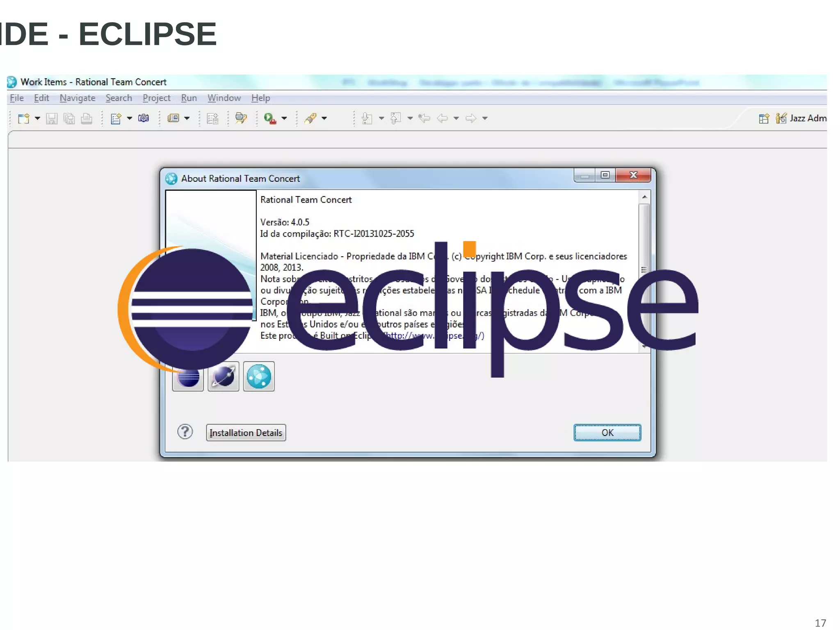Click OK in About dialog
840x630 pixels.
tap(607, 433)
